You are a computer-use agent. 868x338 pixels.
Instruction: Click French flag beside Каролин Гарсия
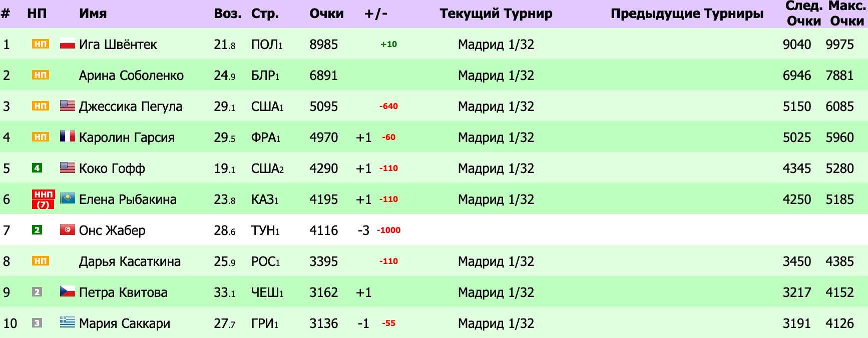pos(67,137)
